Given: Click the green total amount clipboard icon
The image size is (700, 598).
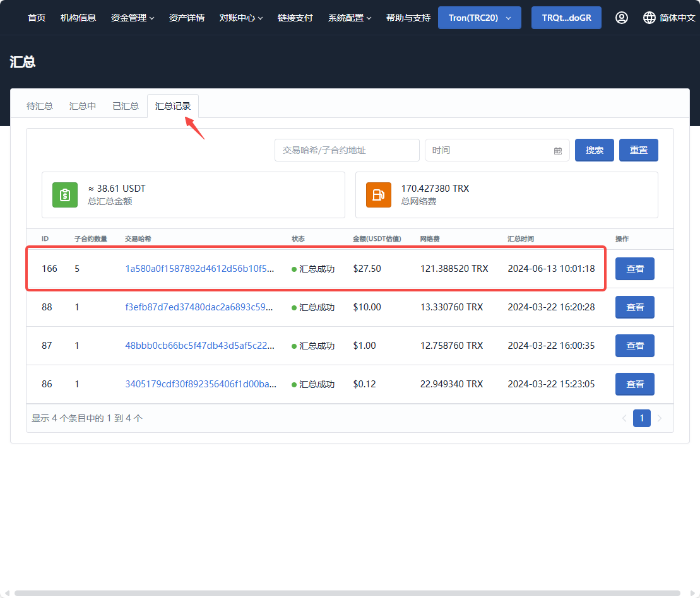Looking at the screenshot, I should click(65, 195).
